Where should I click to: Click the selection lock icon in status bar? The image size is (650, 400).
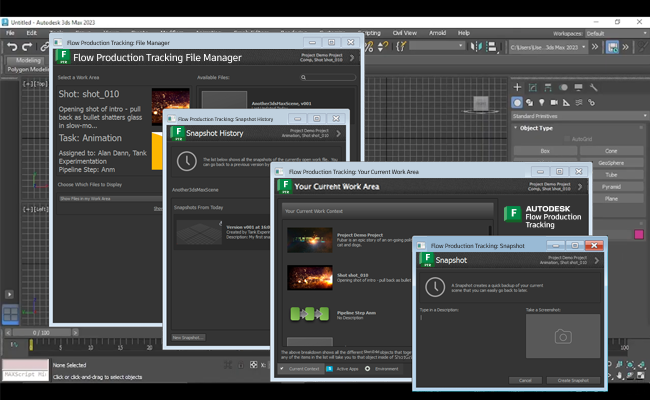coord(240,365)
